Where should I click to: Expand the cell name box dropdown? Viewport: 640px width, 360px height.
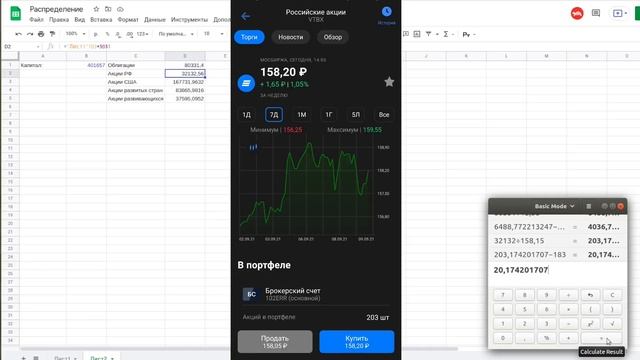pos(38,47)
